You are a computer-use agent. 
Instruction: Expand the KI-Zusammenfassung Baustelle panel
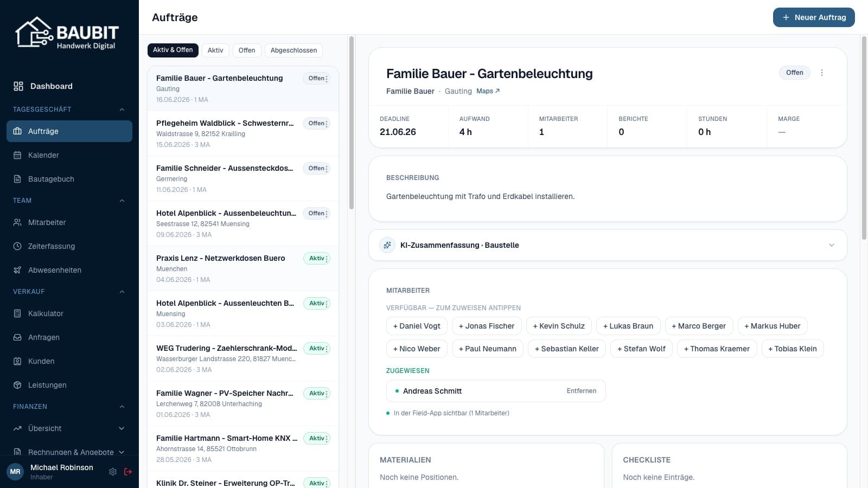[x=608, y=245]
